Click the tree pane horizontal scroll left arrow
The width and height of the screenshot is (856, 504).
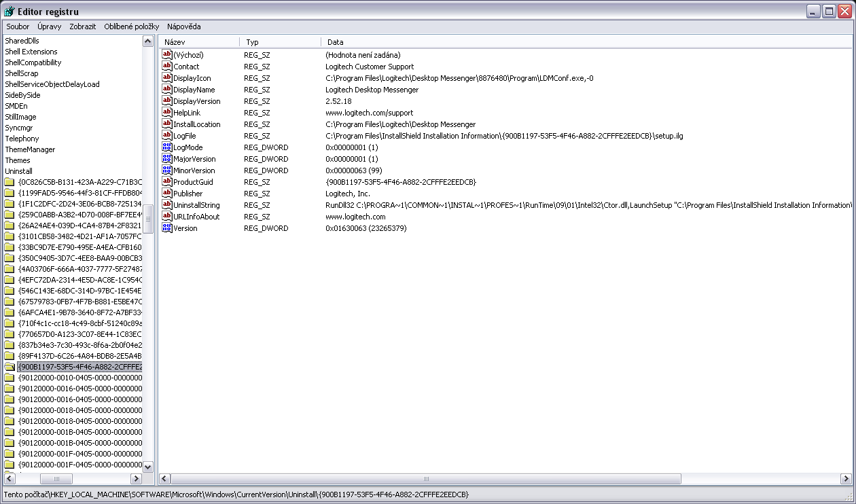coord(9,479)
